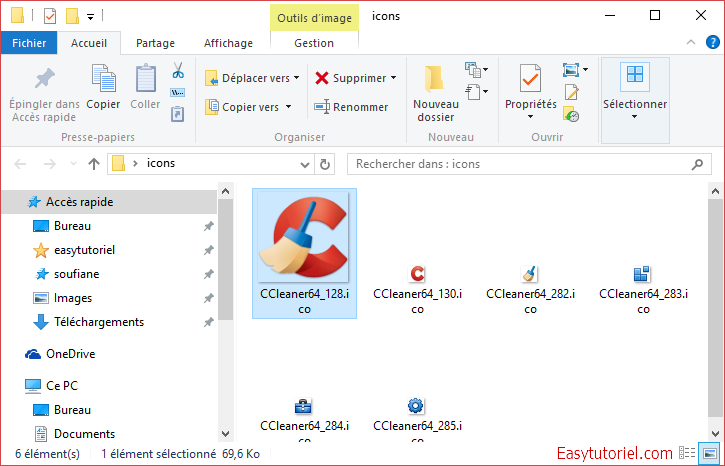725x466 pixels.
Task: Click the Coller paste button
Action: coord(145,87)
